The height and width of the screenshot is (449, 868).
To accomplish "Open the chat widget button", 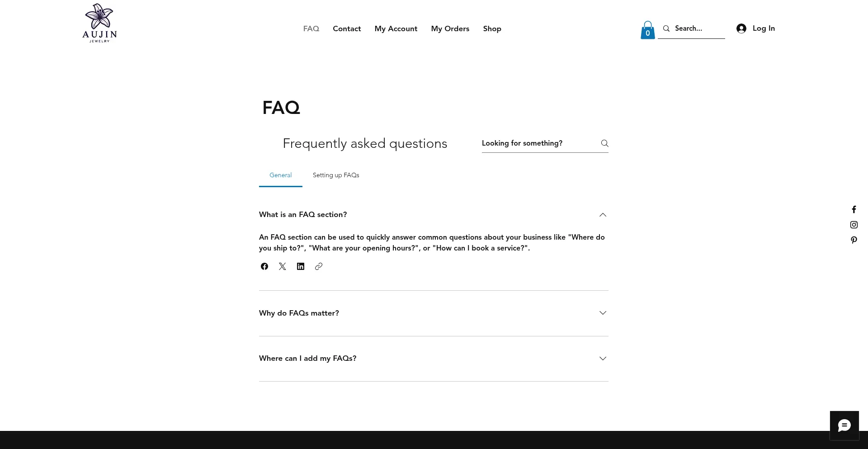I will pos(844,425).
